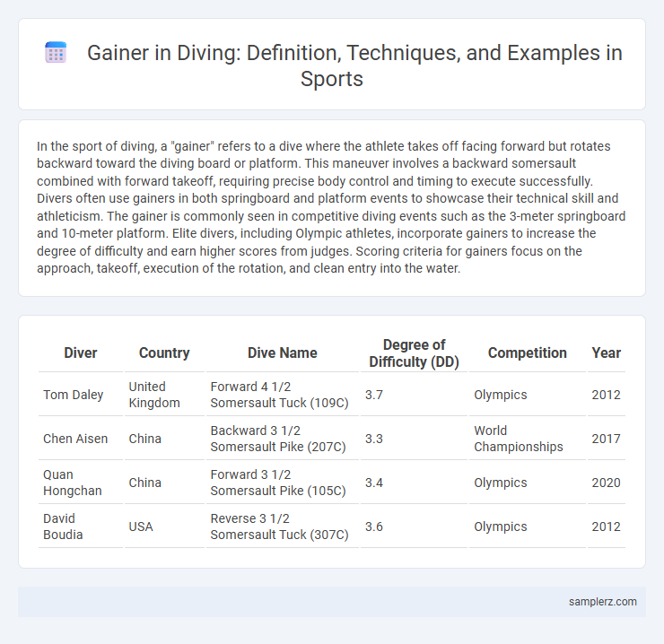Select the 'Quan Hongchan' cell
This screenshot has width=664, height=644.
[81, 483]
